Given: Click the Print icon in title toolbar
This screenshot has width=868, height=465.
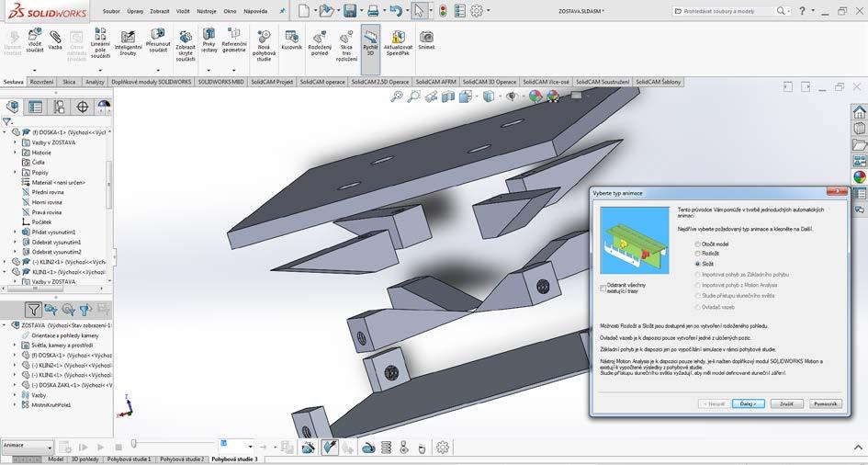Looking at the screenshot, I should 373,10.
